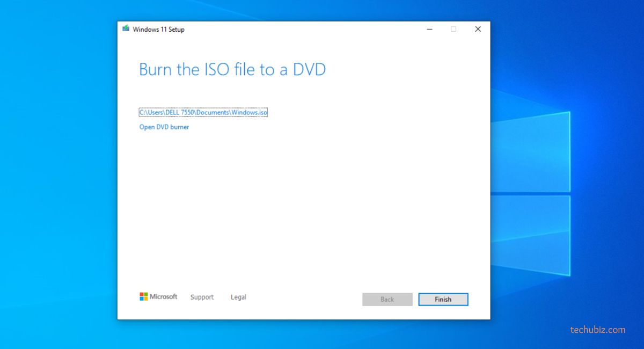Open the Legal link

(x=238, y=297)
